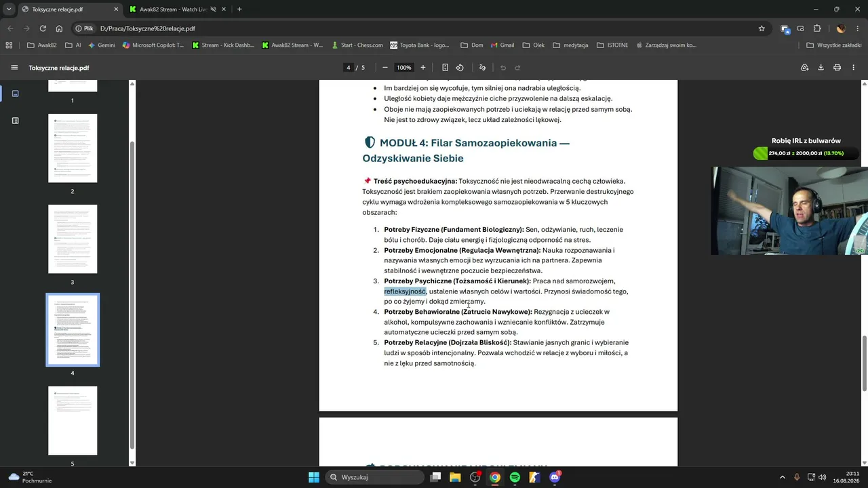This screenshot has height=488, width=868.
Task: Click the MODUŁ 4 heading text
Action: (x=466, y=150)
